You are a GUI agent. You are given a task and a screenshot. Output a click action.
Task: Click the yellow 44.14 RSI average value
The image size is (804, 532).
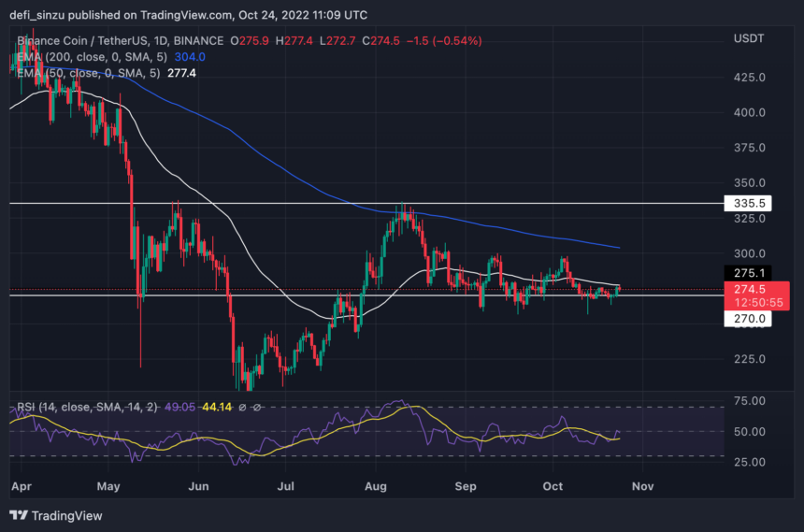coord(217,407)
